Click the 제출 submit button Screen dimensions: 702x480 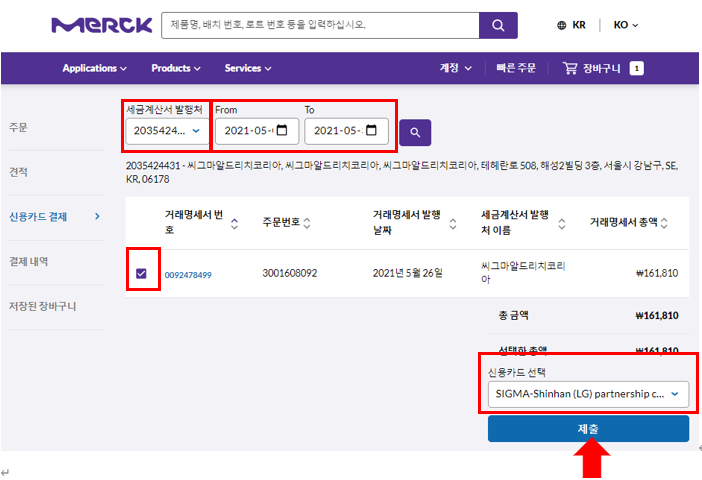tap(588, 428)
